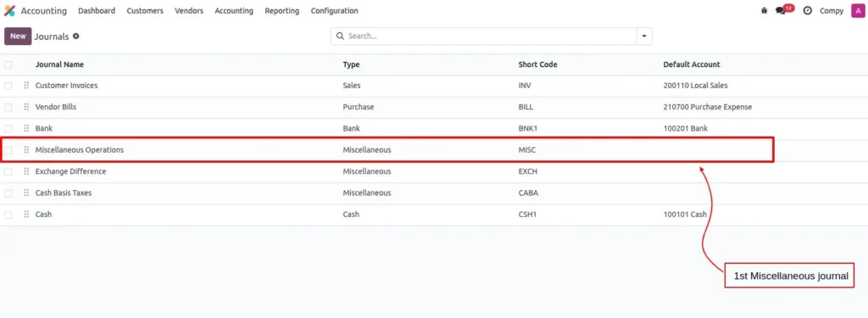Open the debug bug icon menu
868x318 pixels.
[765, 10]
